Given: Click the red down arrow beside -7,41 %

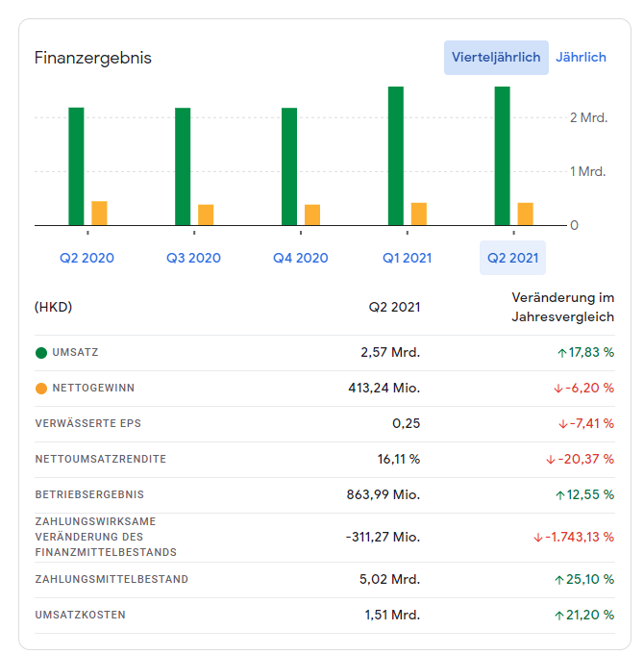Looking at the screenshot, I should (563, 424).
